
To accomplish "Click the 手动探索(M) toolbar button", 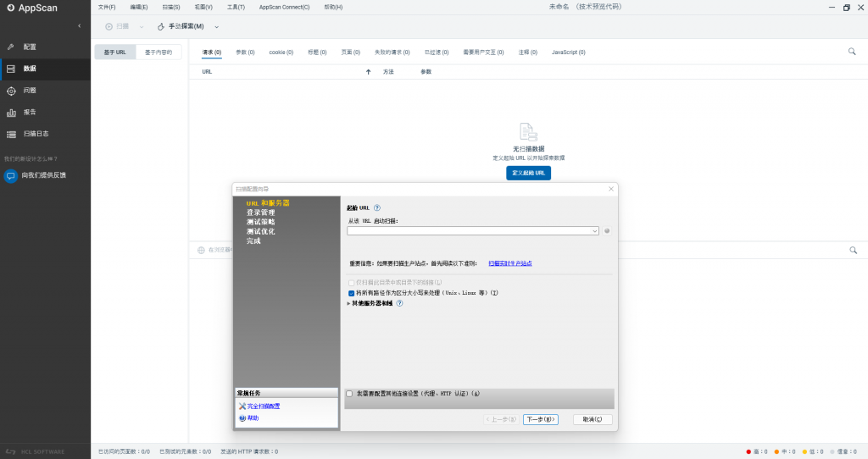I will click(x=181, y=26).
